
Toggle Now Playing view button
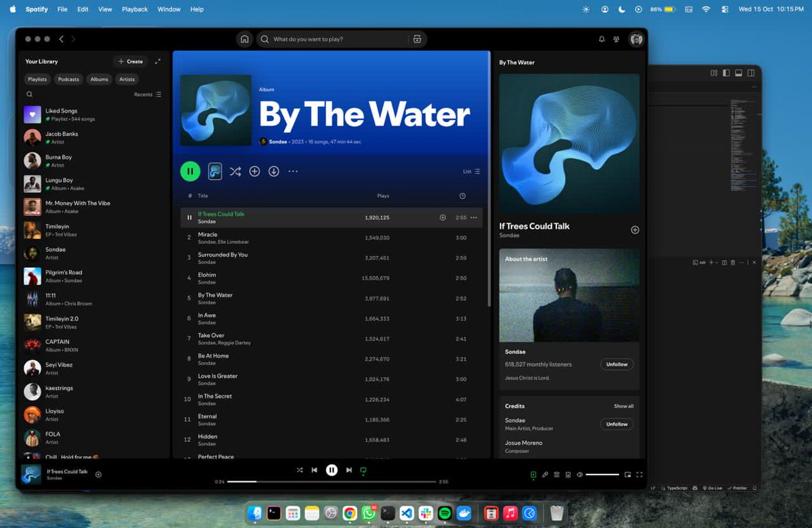[x=533, y=475]
